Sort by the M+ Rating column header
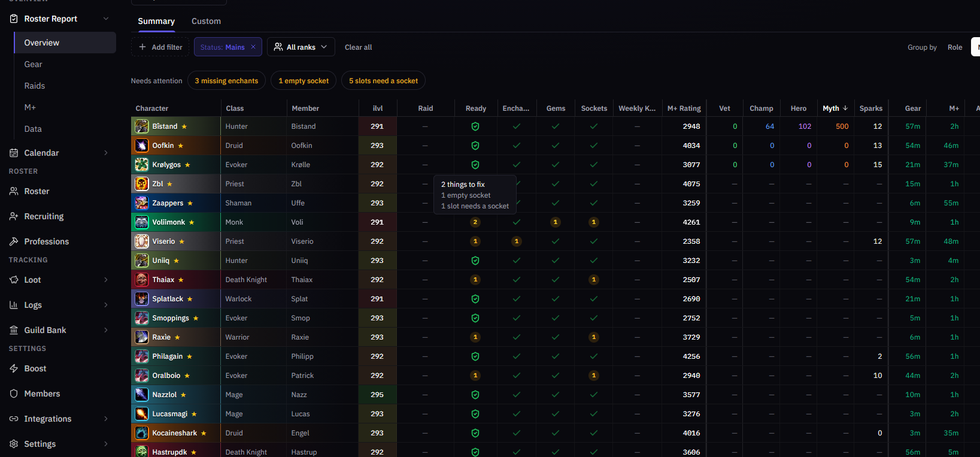 tap(684, 108)
